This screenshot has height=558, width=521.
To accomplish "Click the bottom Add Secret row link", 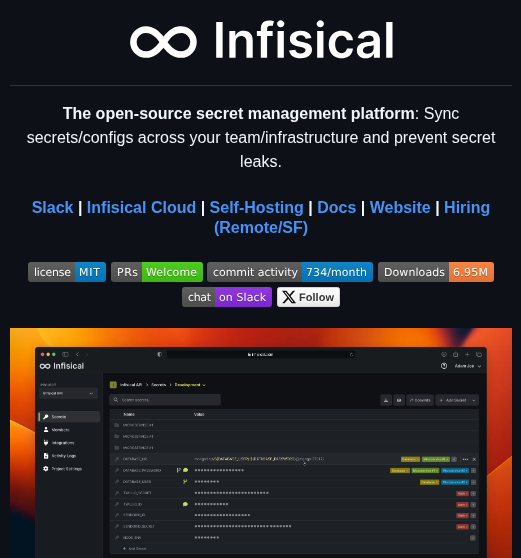I will (135, 549).
